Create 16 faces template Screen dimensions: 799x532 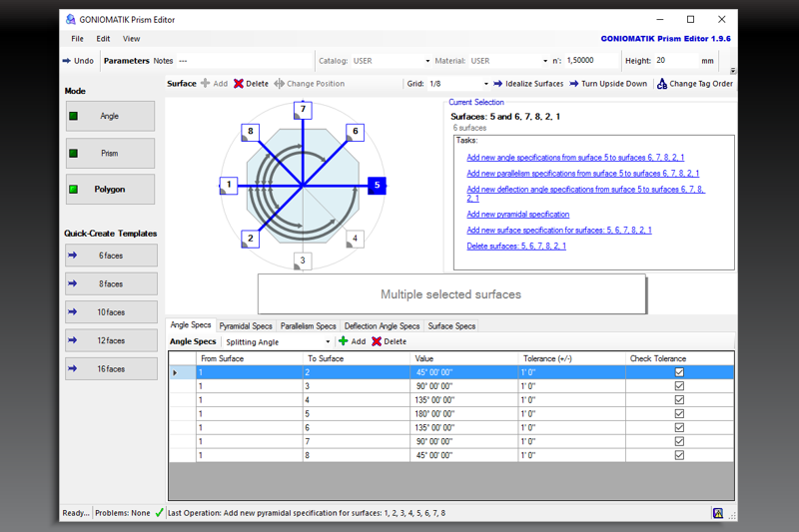pyautogui.click(x=111, y=368)
